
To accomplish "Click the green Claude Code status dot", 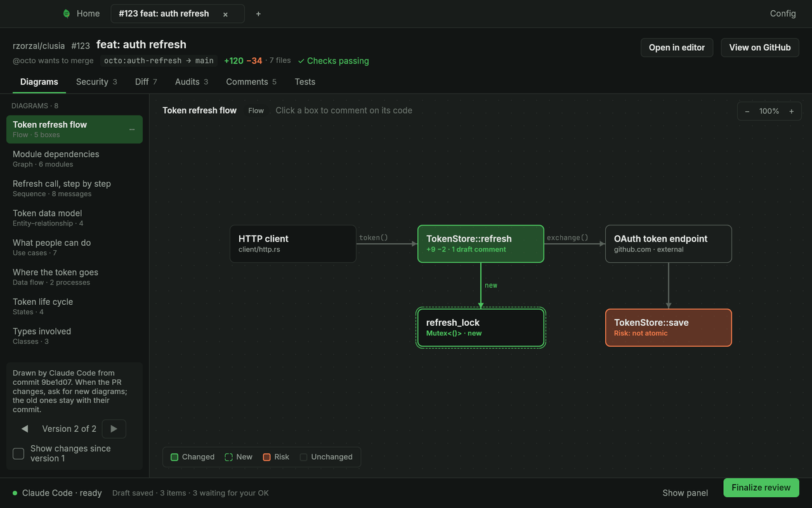I will pyautogui.click(x=15, y=493).
